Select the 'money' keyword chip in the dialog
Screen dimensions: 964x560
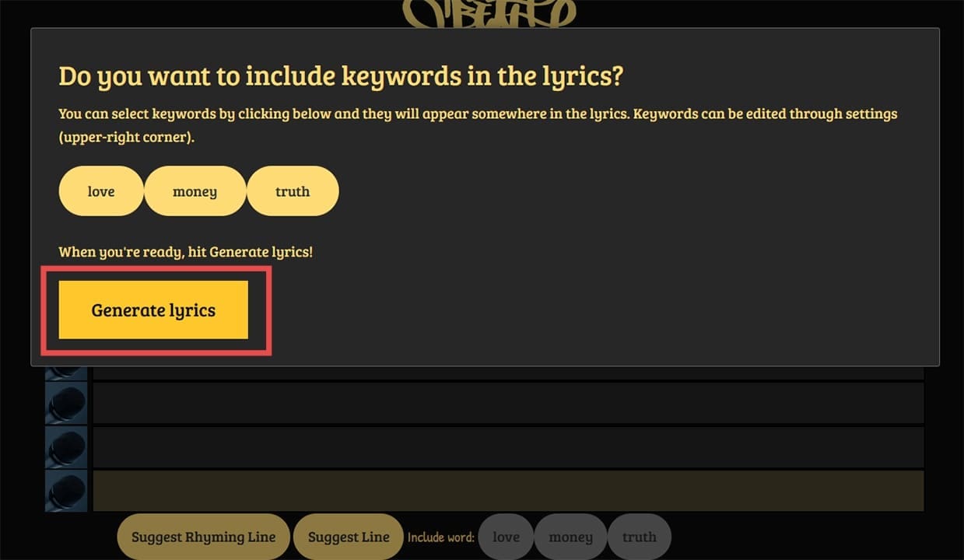195,191
